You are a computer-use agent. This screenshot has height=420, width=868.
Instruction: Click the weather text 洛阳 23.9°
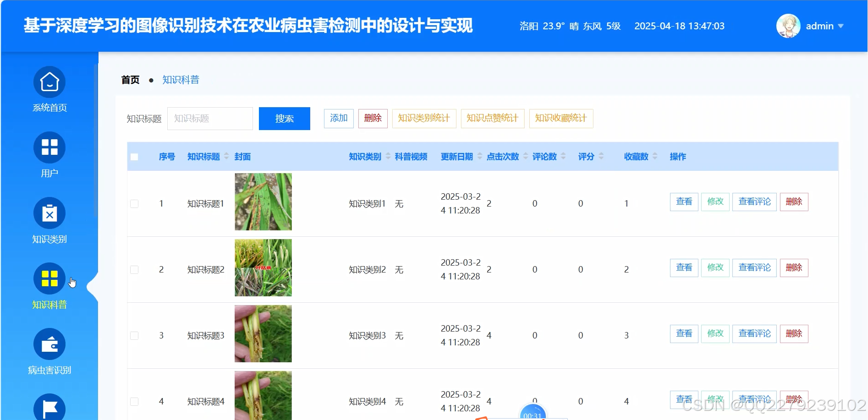click(542, 26)
